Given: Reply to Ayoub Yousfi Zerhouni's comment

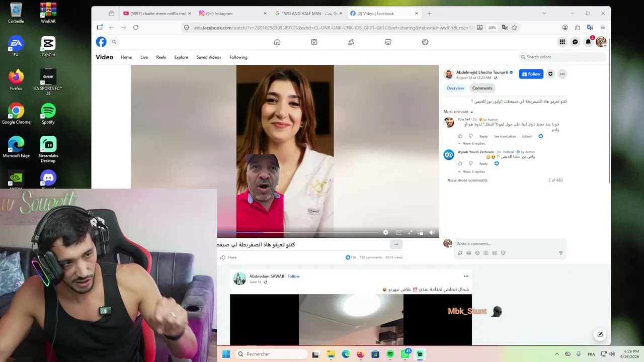Looking at the screenshot, I should 484,163.
